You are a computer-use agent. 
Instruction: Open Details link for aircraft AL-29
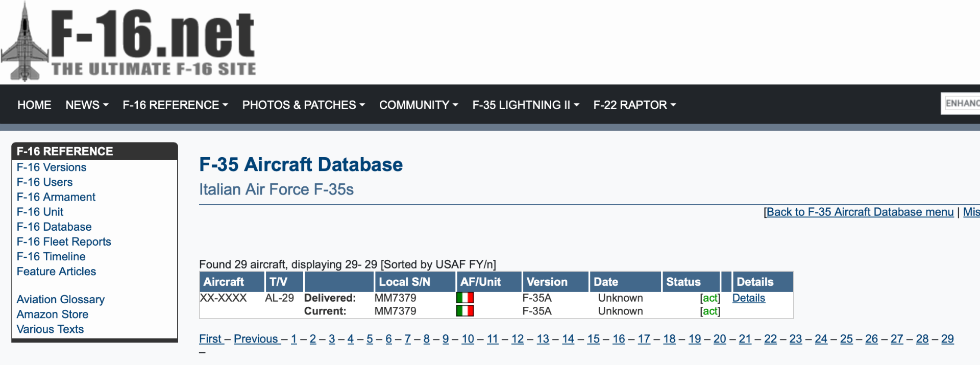[748, 298]
